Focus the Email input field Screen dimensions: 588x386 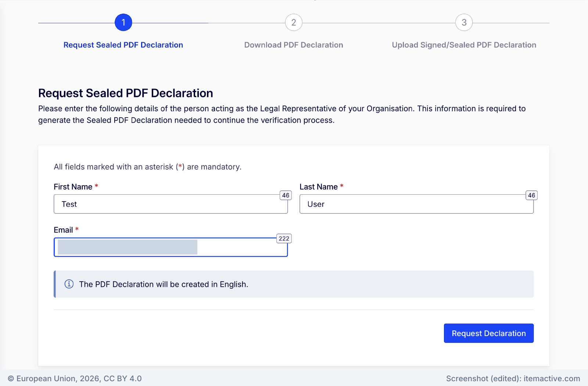click(x=171, y=247)
